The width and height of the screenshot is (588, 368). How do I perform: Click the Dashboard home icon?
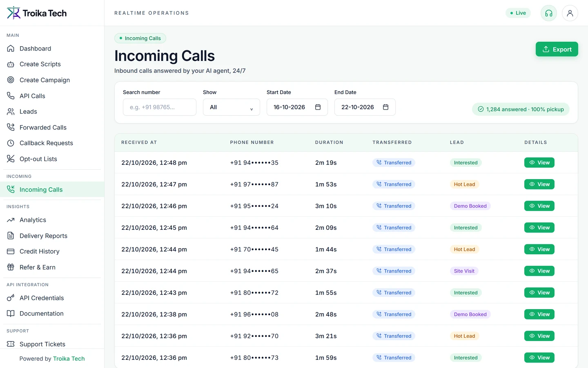point(11,48)
